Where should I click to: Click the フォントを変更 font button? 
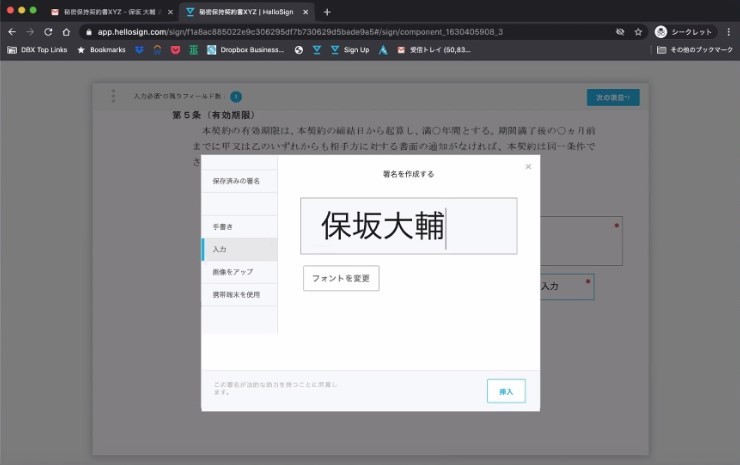(x=341, y=278)
